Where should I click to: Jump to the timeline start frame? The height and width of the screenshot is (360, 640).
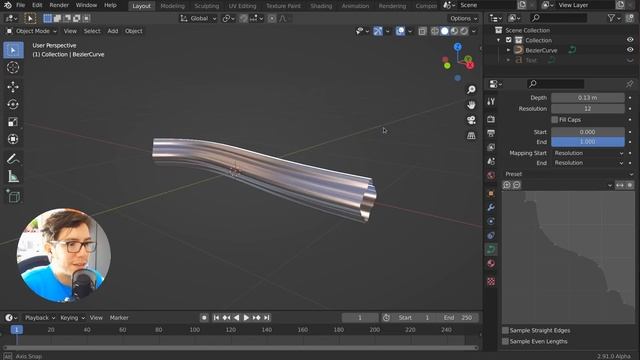(x=216, y=318)
